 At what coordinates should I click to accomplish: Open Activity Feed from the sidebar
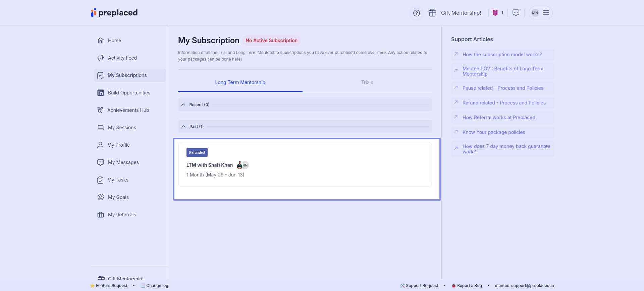click(x=122, y=58)
